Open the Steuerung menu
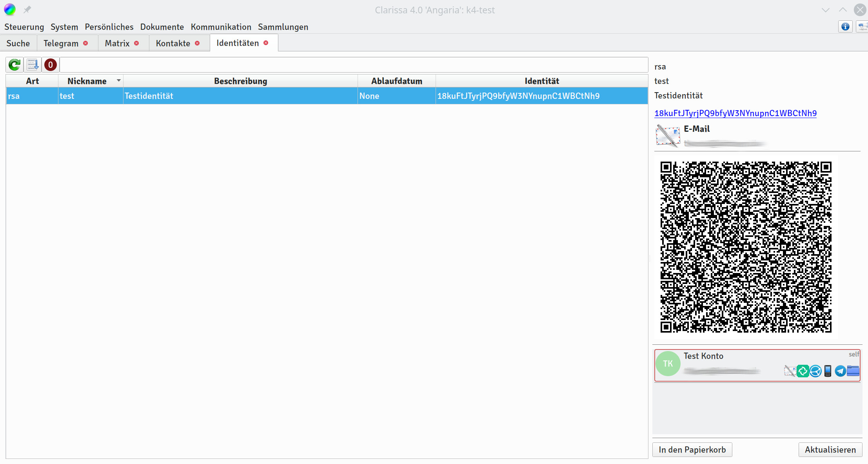Viewport: 868px width, 464px height. pos(24,27)
